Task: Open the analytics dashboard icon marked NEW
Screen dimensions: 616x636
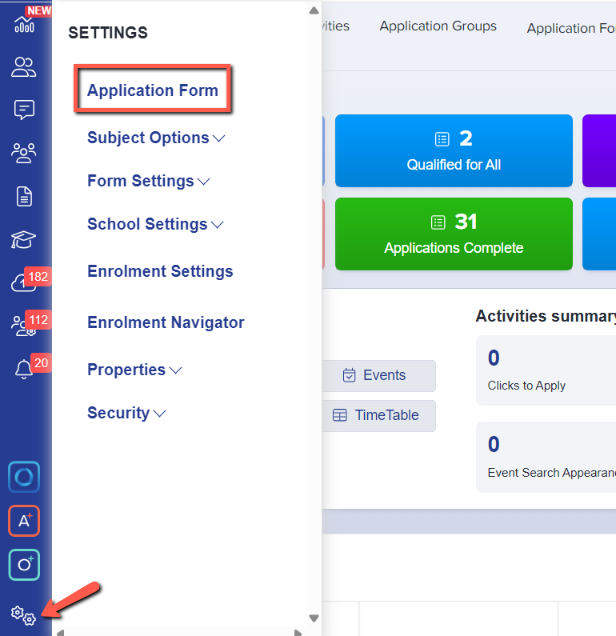Action: (x=24, y=24)
